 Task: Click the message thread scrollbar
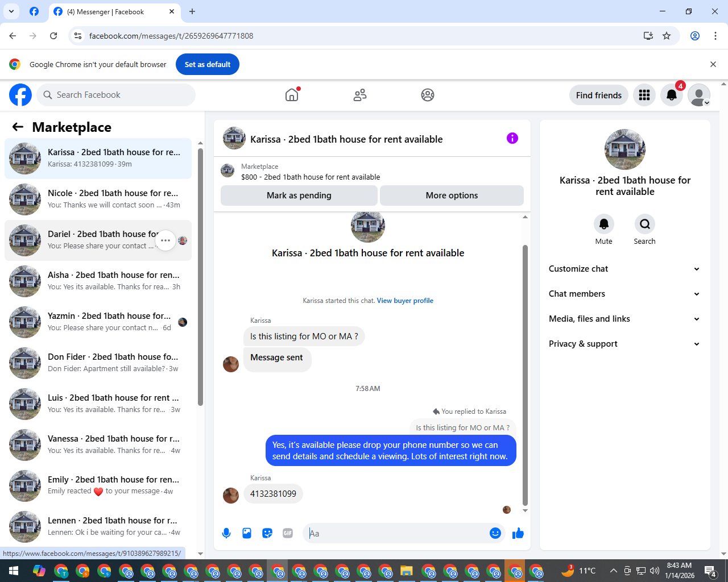525,375
